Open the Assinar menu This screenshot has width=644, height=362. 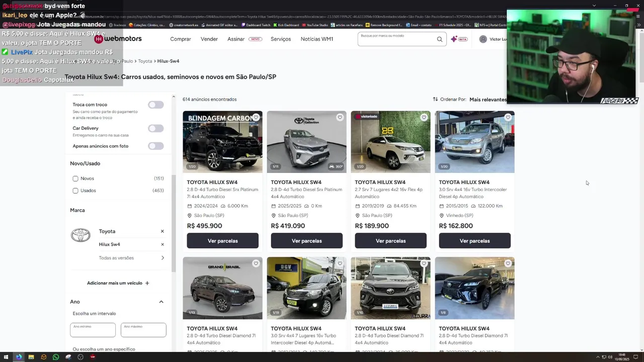[x=236, y=39]
